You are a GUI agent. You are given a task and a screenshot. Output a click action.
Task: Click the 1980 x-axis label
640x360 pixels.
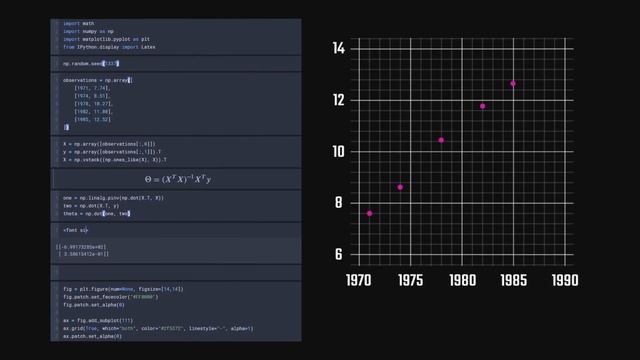pyautogui.click(x=462, y=280)
